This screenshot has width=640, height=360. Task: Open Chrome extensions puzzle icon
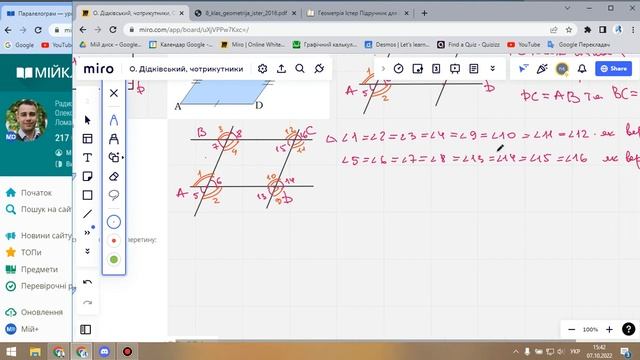coord(587,29)
